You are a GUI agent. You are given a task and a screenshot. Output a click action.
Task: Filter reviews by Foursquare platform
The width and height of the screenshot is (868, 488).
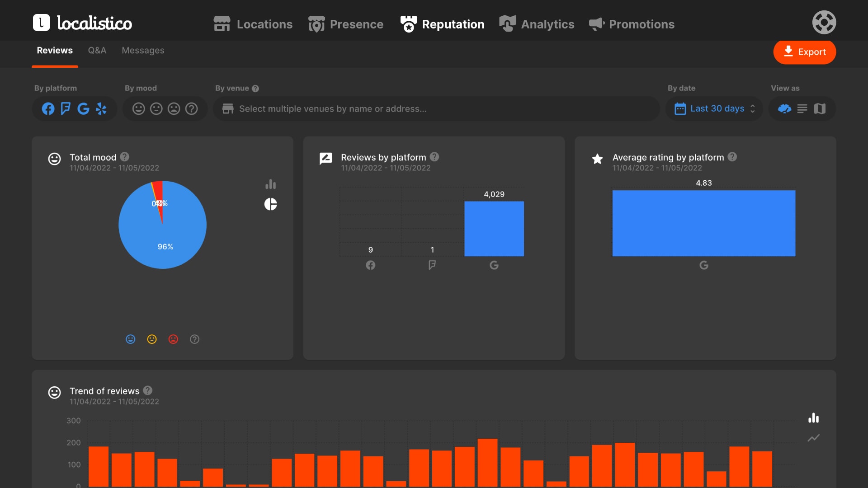coord(66,109)
